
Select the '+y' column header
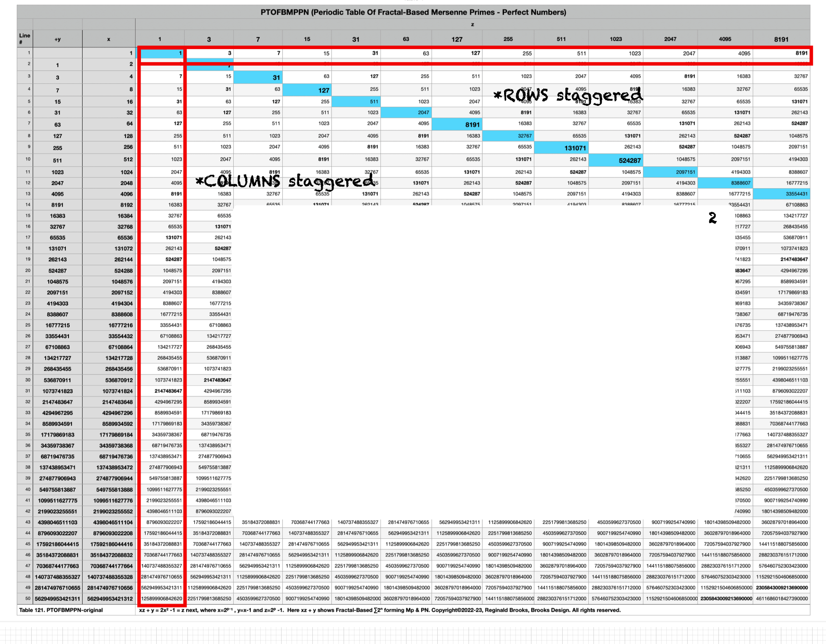click(x=58, y=39)
